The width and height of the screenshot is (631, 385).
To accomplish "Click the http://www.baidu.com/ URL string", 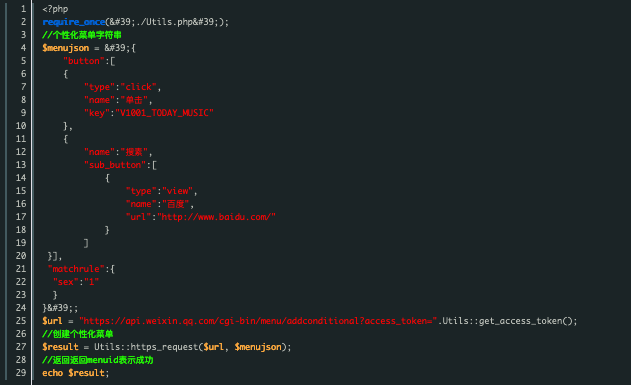I will coord(217,217).
